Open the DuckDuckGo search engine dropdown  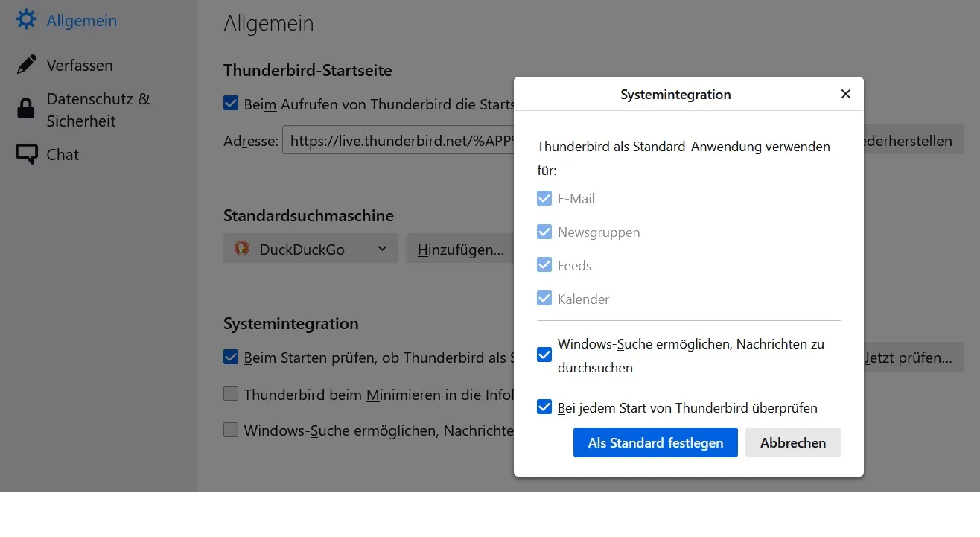(x=311, y=249)
